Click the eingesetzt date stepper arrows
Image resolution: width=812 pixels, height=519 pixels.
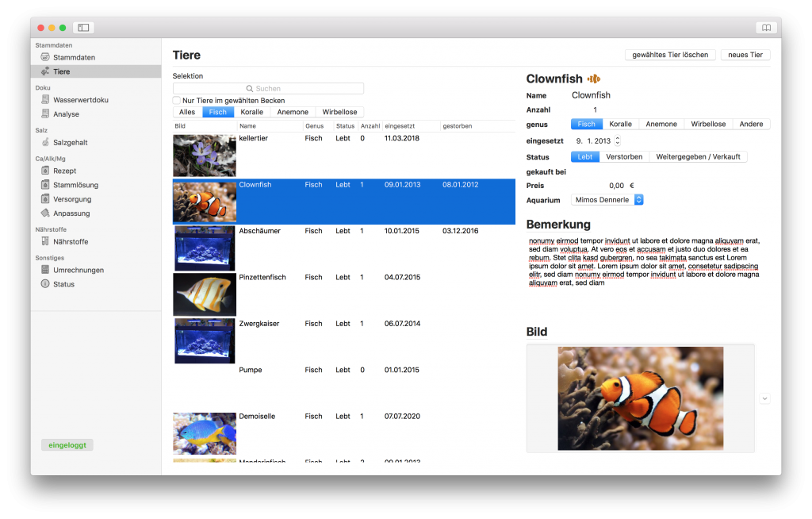click(x=617, y=140)
